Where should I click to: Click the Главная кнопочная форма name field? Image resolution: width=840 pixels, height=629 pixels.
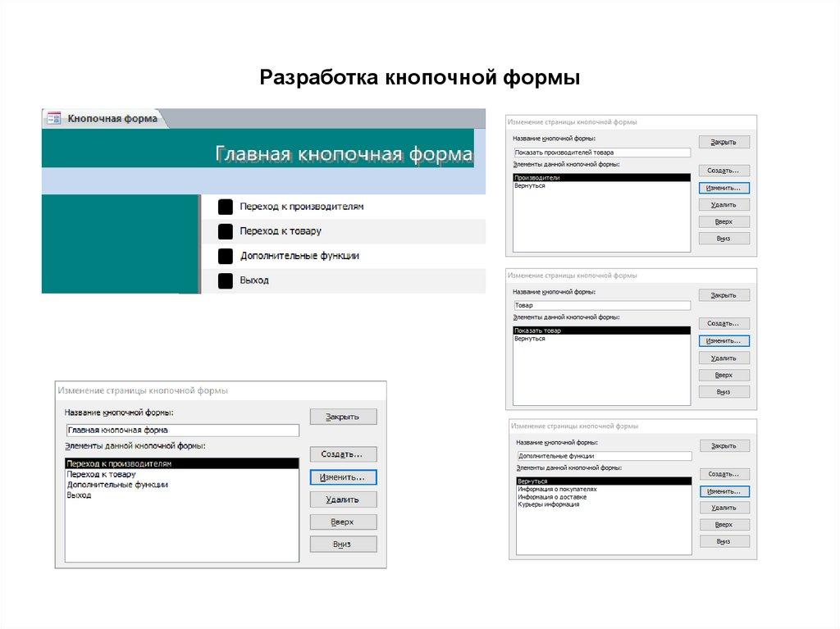[x=180, y=429]
